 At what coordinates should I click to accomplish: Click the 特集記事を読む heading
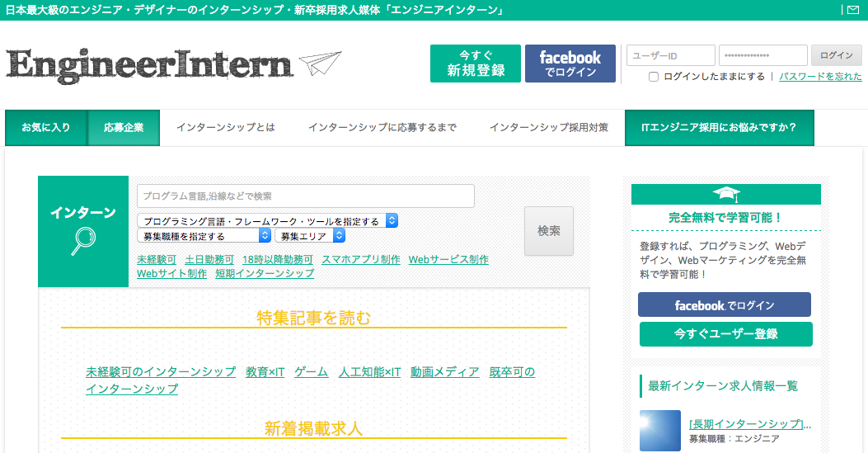pyautogui.click(x=313, y=318)
